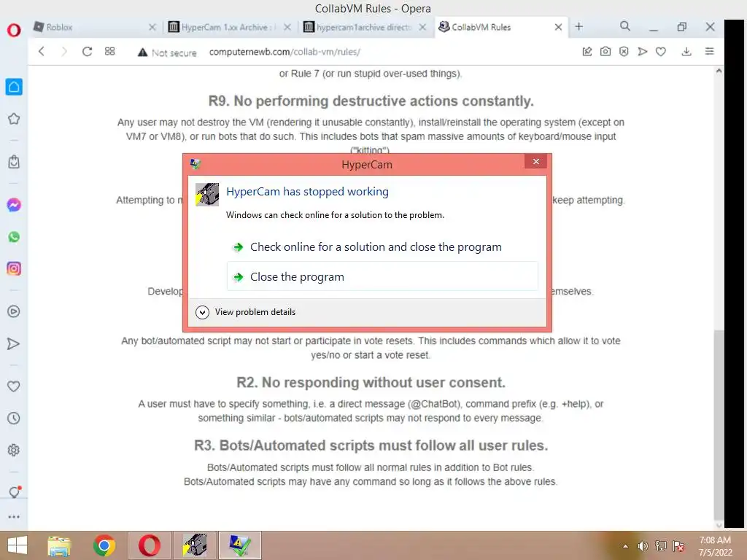Click the address bar URL field

(285, 52)
